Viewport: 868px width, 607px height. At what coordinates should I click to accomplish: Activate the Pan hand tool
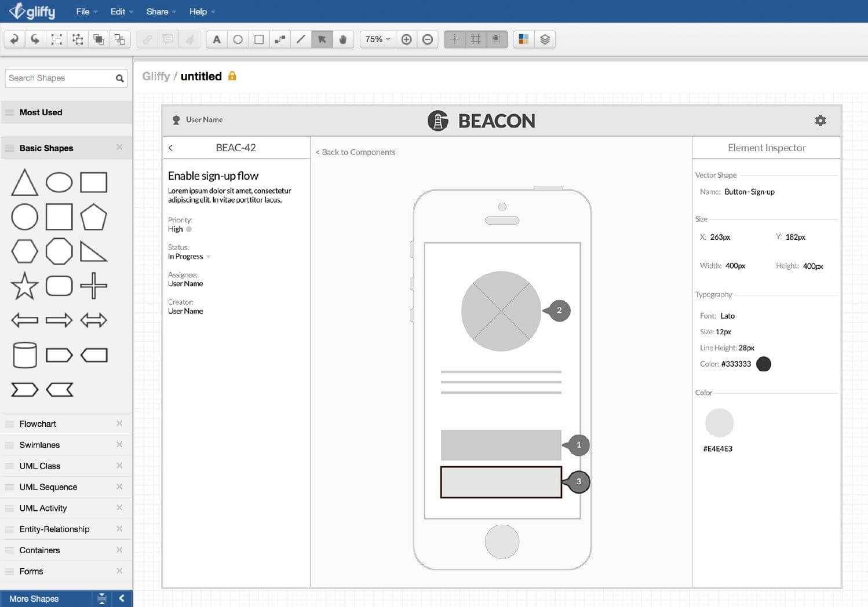point(343,39)
